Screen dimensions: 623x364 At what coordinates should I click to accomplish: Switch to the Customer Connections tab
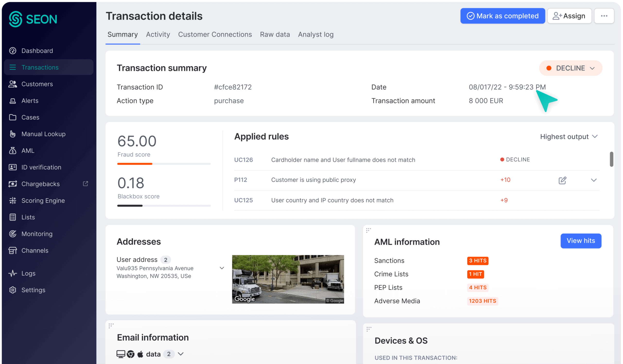(x=215, y=34)
